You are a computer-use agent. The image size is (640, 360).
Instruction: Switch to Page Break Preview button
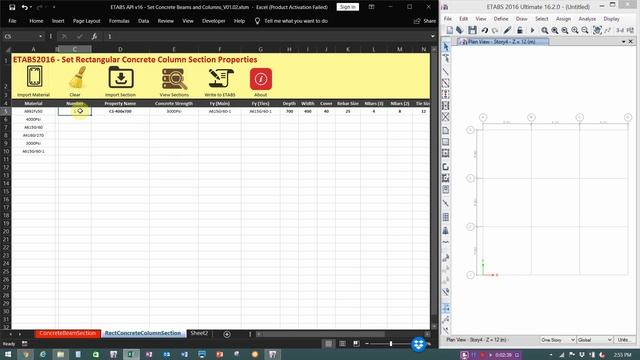[x=356, y=344]
